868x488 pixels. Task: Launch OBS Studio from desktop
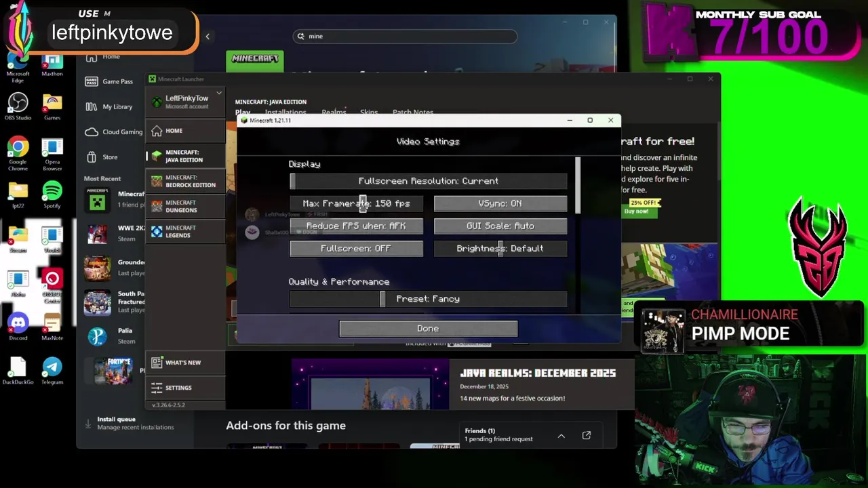[18, 107]
